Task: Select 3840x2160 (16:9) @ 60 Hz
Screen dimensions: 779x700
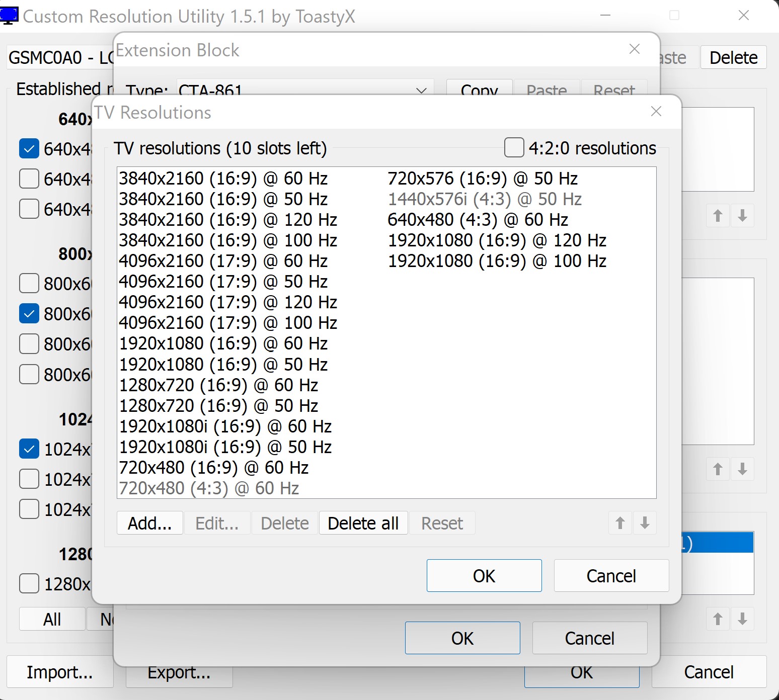Action: [x=223, y=179]
